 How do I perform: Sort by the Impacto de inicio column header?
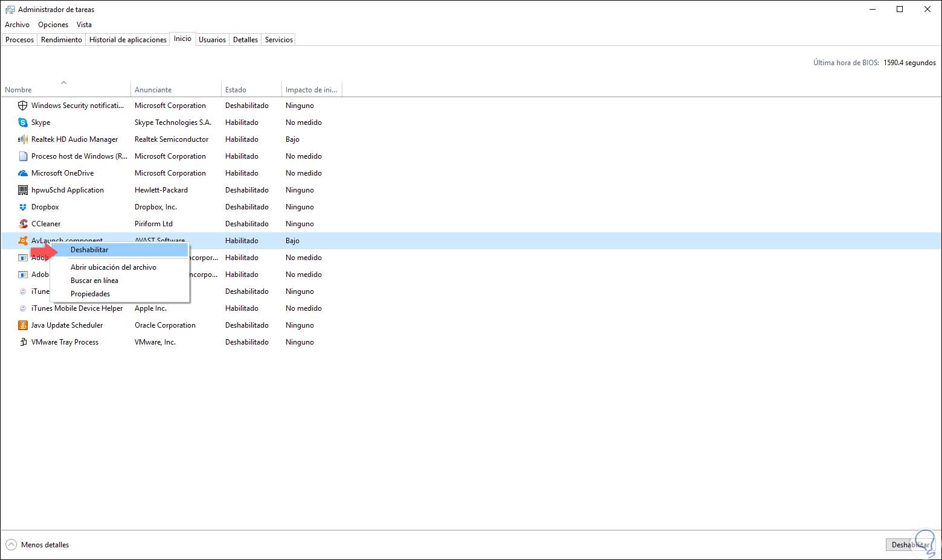click(312, 90)
